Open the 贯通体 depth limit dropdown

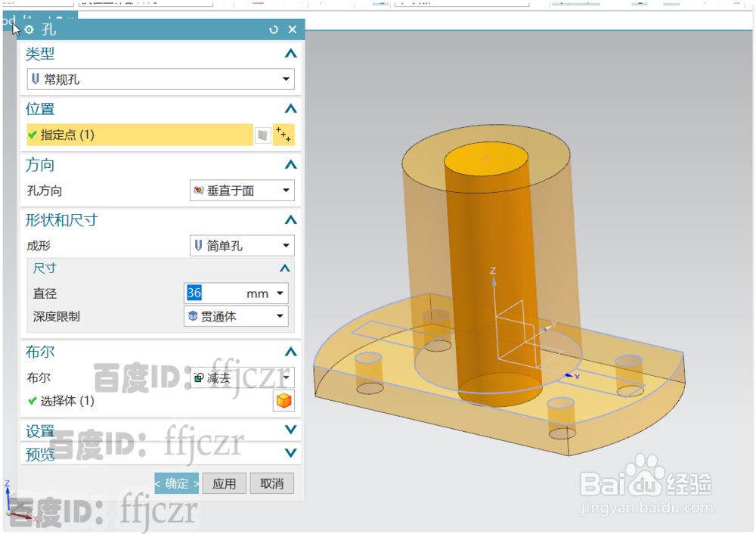(236, 316)
